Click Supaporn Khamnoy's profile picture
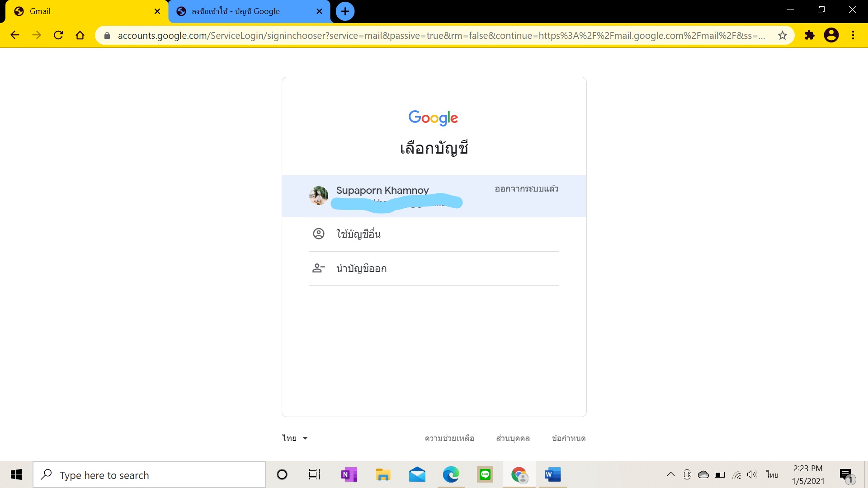Image resolution: width=868 pixels, height=488 pixels. pos(319,196)
